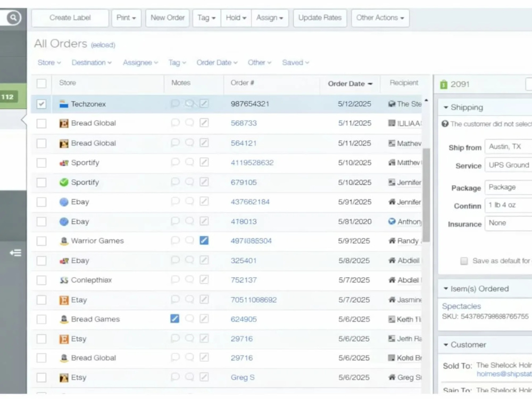Viewport: 532px width, 399px height.
Task: Open the Other Actions dropdown
Action: point(380,18)
